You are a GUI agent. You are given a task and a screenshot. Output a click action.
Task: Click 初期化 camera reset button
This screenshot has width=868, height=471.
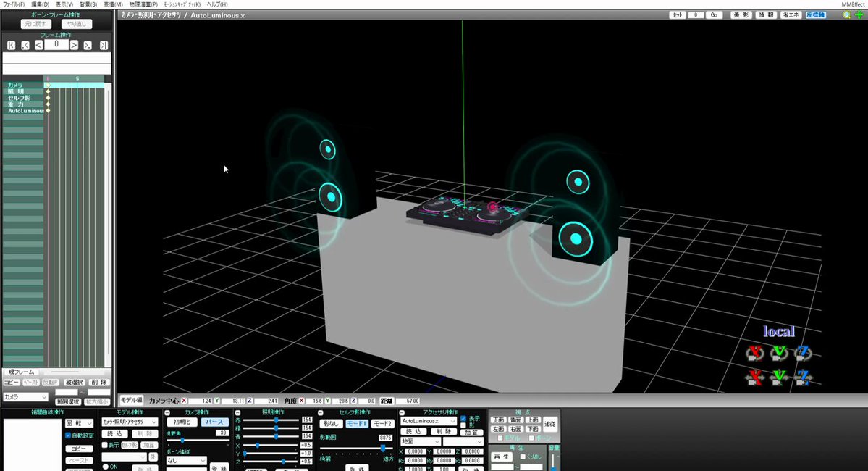(x=182, y=422)
